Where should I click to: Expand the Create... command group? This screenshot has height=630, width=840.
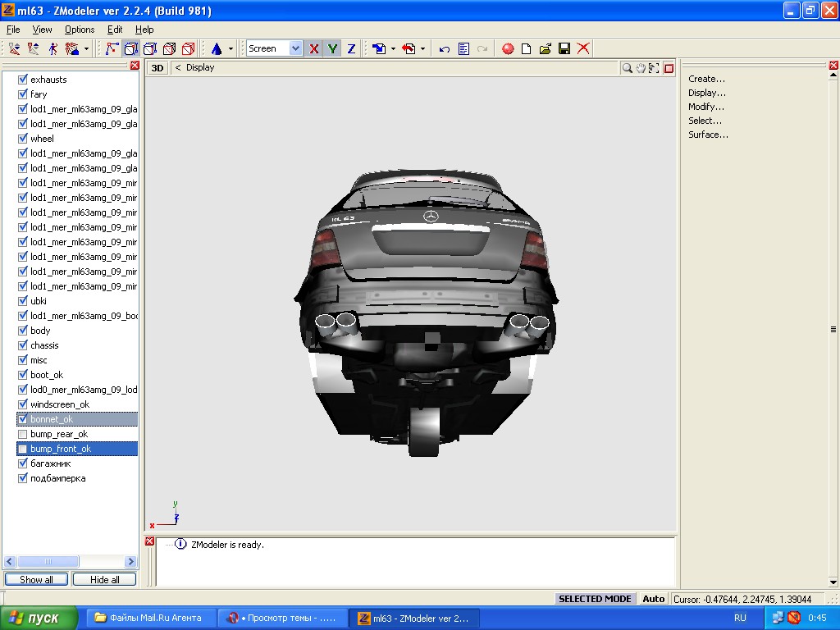706,79
